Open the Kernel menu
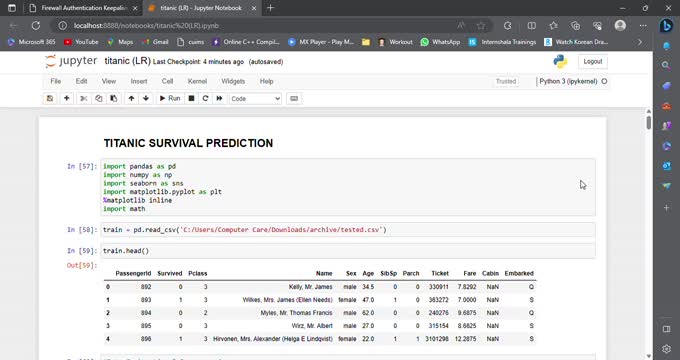The height and width of the screenshot is (360, 680). coord(197,81)
